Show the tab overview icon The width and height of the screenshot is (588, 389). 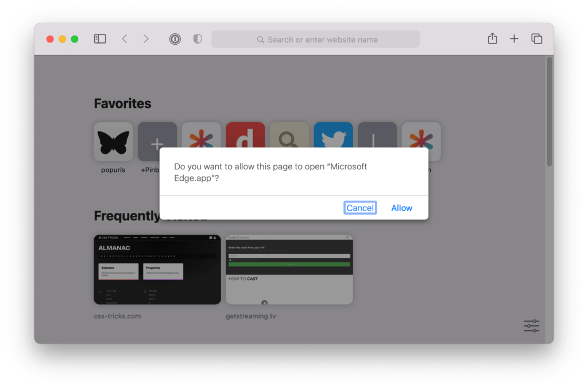pyautogui.click(x=537, y=38)
